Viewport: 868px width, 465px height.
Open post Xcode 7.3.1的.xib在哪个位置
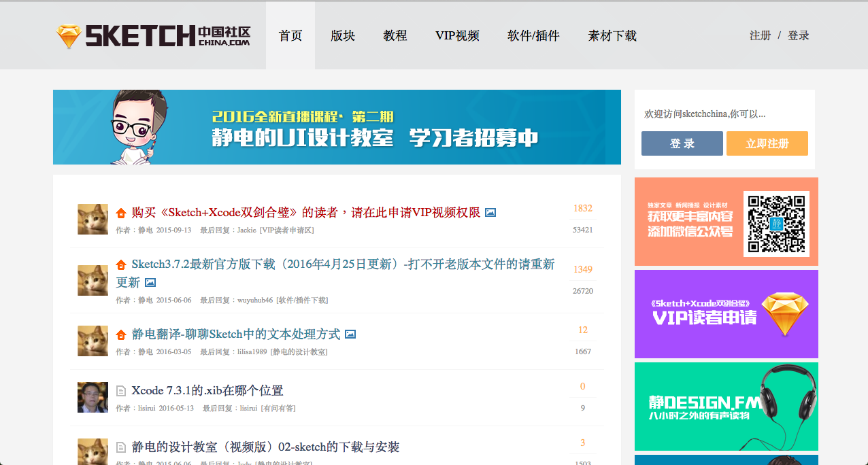207,390
